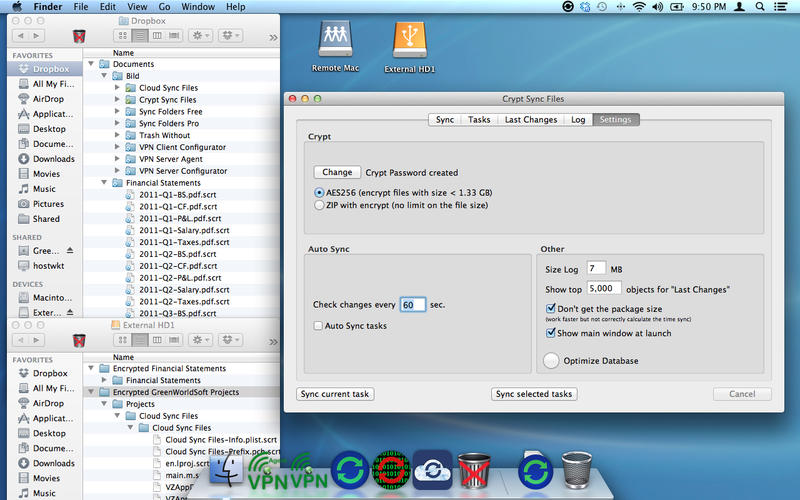This screenshot has height=500, width=800.
Task: Eject the Exter... device in Dropbox sidebar
Action: click(x=70, y=312)
